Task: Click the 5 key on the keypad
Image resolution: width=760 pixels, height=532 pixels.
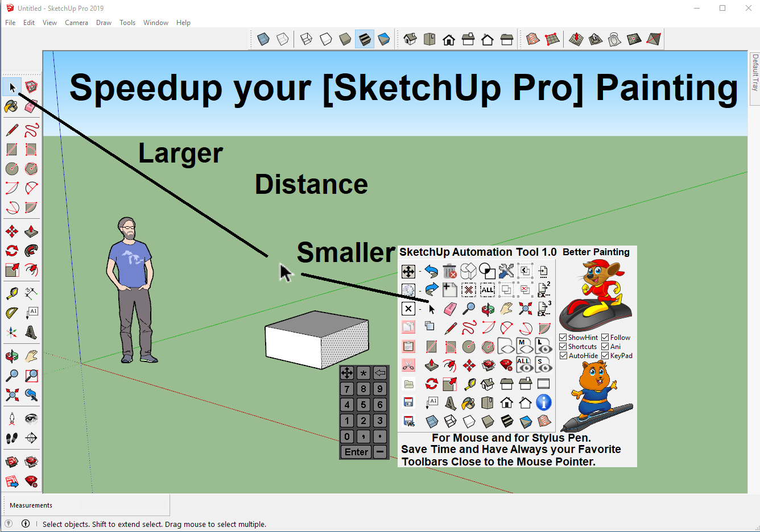Action: (364, 405)
